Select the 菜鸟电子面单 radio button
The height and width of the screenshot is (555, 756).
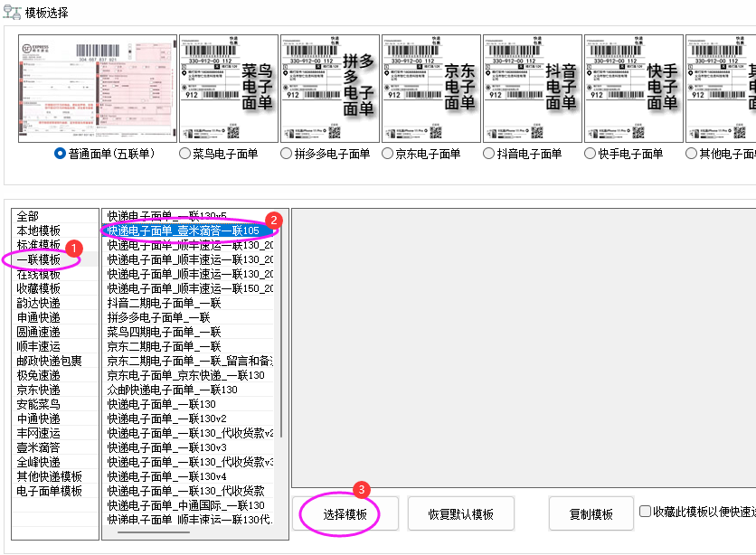pos(185,154)
